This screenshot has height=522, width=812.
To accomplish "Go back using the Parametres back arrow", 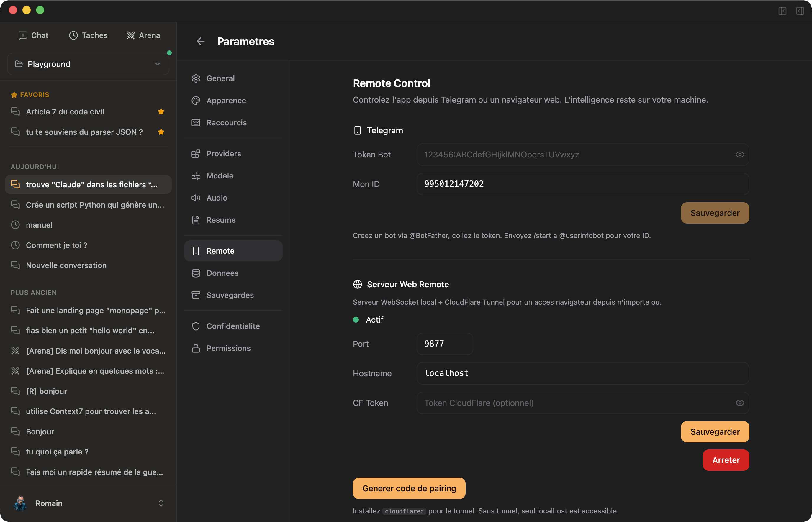I will pos(200,41).
